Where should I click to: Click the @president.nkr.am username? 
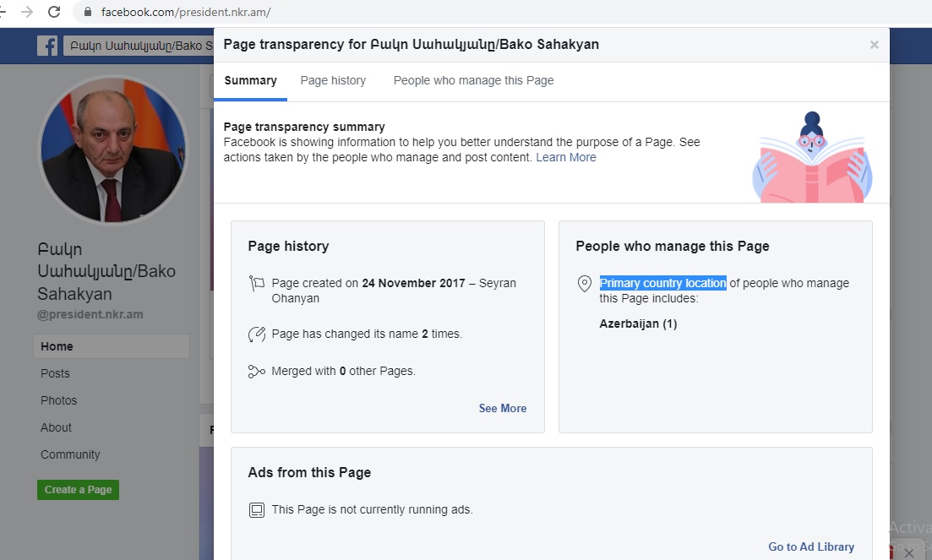click(x=90, y=315)
